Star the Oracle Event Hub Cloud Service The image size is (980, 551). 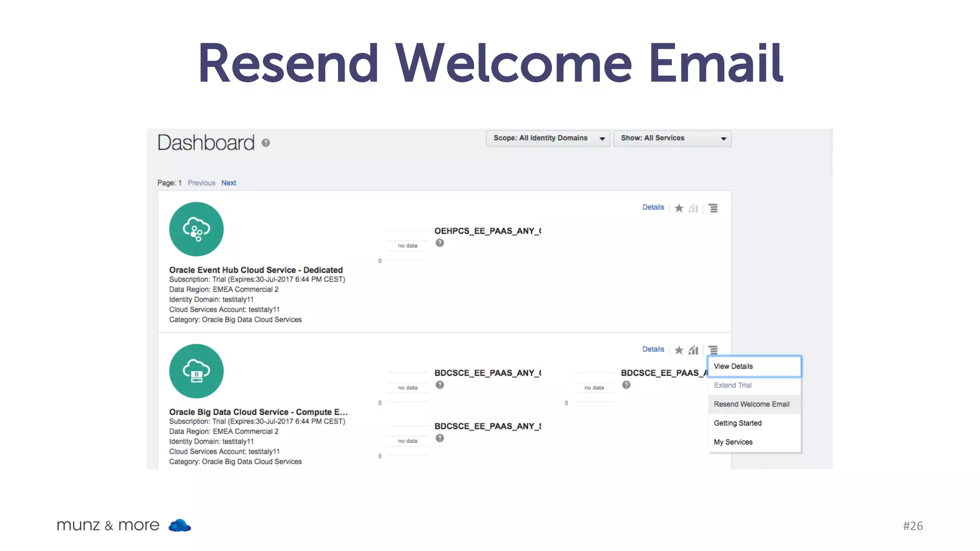point(679,208)
